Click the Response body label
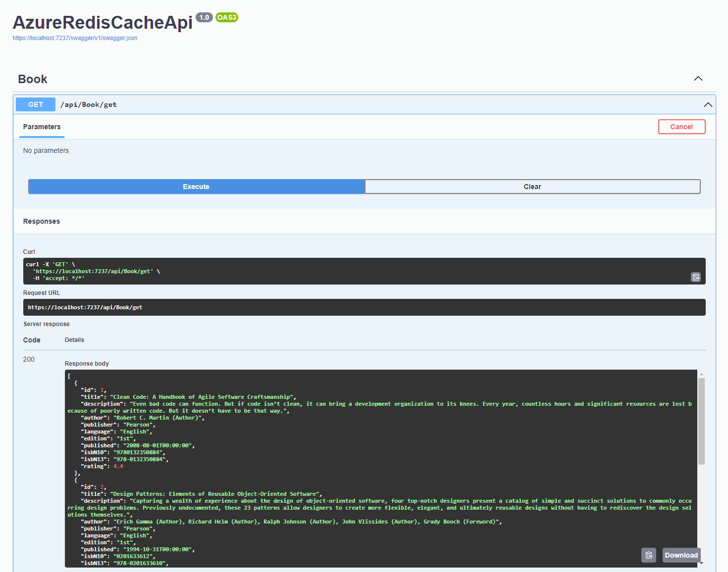728x572 pixels. point(87,364)
